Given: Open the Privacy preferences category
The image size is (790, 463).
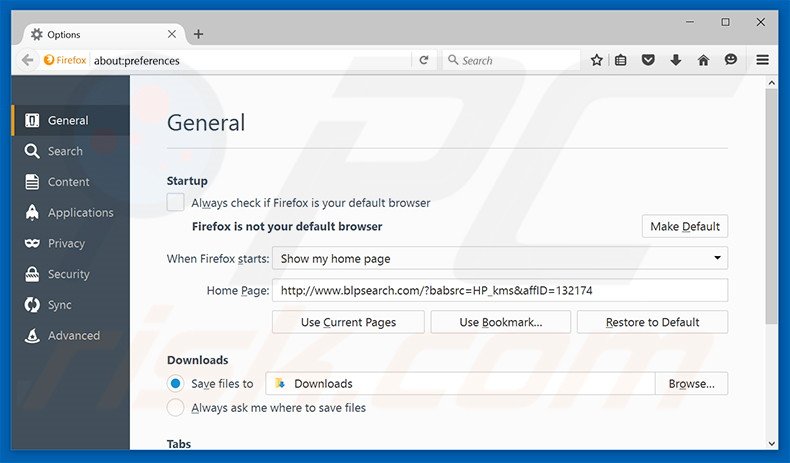Looking at the screenshot, I should [71, 243].
